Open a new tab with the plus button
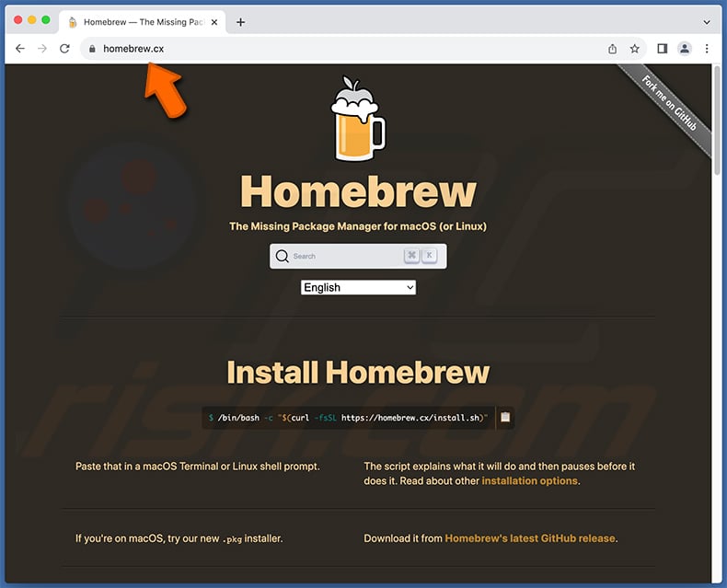 tap(240, 22)
